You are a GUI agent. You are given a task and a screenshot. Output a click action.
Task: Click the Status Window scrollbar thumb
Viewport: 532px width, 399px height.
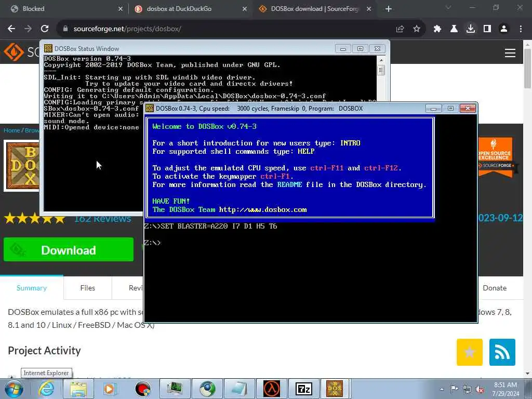[x=381, y=70]
